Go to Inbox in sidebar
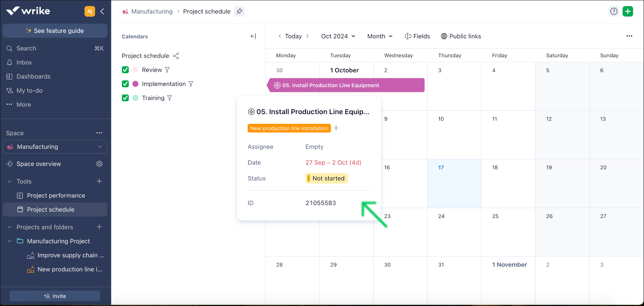This screenshot has width=644, height=306. pyautogui.click(x=24, y=62)
